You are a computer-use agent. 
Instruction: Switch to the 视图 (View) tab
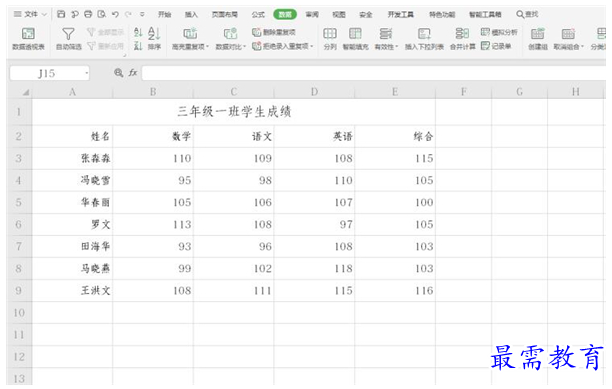pos(338,14)
